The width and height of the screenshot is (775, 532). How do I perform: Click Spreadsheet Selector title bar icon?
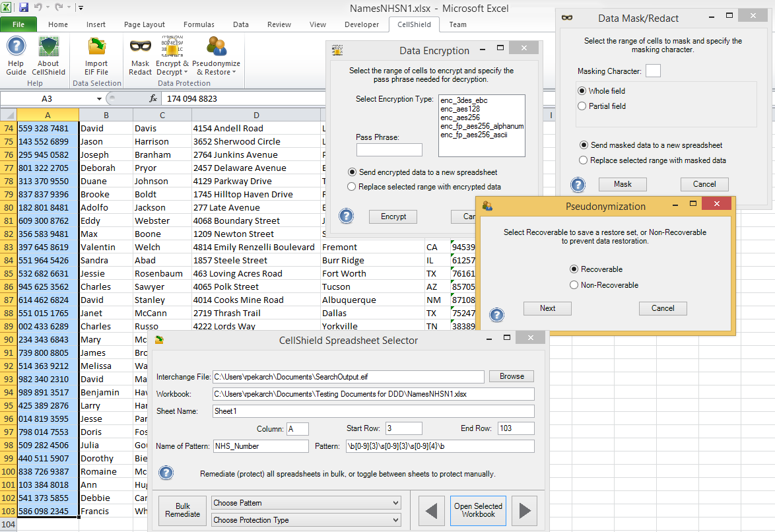tap(159, 340)
